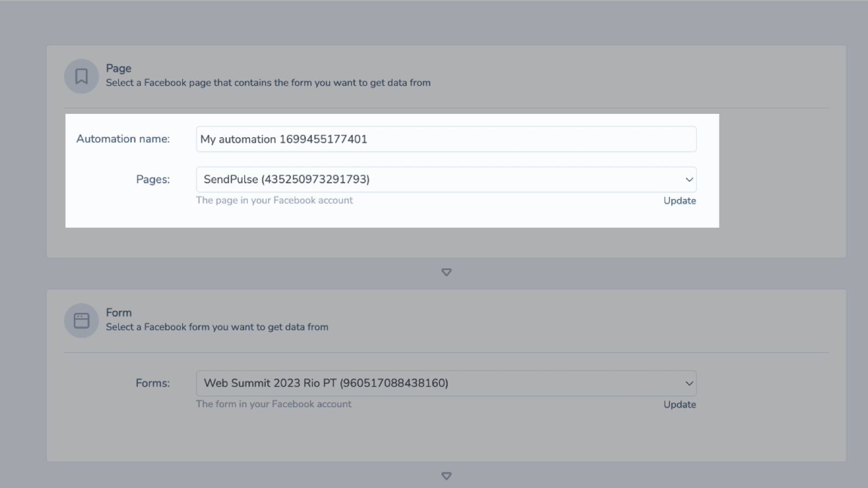Click the "Select a Facebook form" description text
This screenshot has height=488, width=868.
tap(216, 327)
